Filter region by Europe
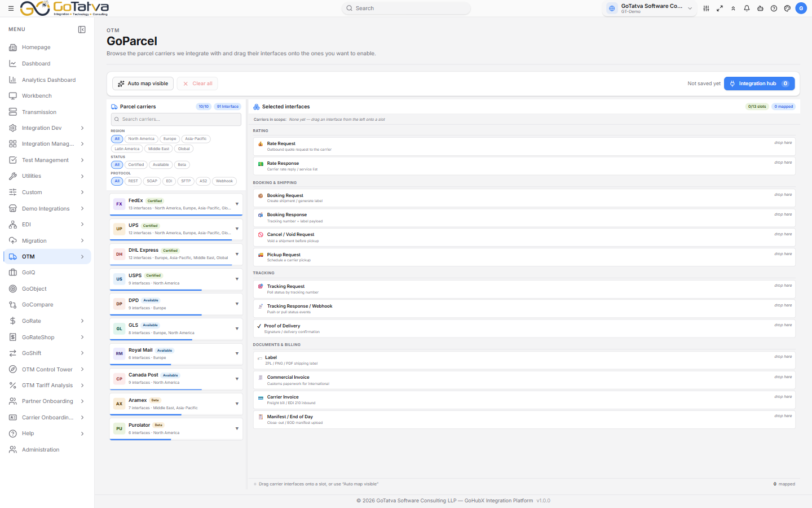This screenshot has width=812, height=508. click(x=170, y=139)
